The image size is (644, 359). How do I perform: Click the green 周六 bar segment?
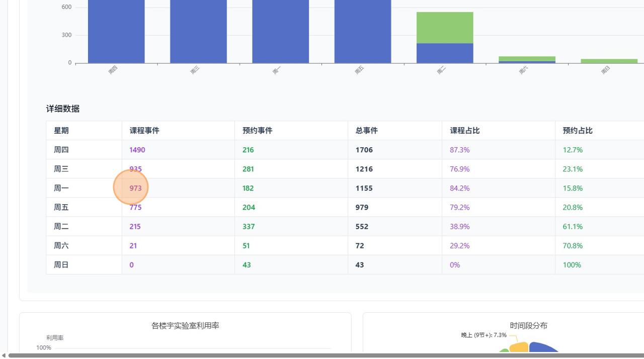(x=527, y=58)
